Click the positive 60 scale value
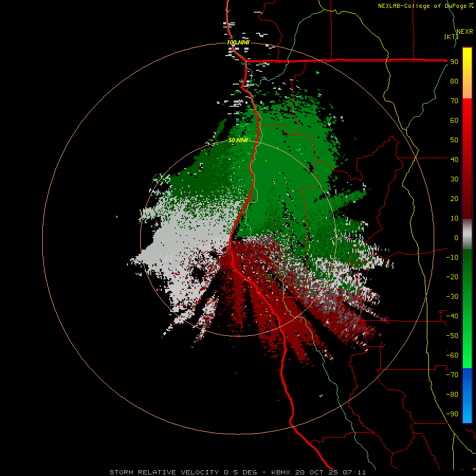This screenshot has height=476, width=476. (x=454, y=121)
